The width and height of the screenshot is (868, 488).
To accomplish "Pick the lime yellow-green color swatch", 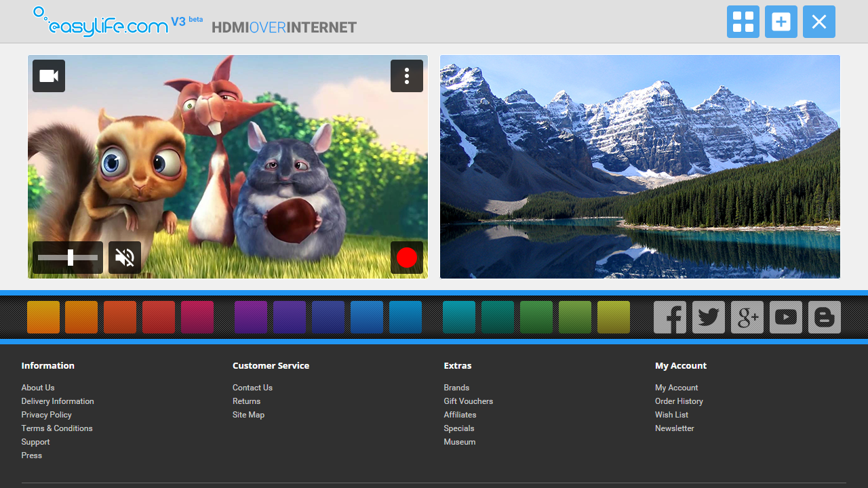I will click(614, 317).
